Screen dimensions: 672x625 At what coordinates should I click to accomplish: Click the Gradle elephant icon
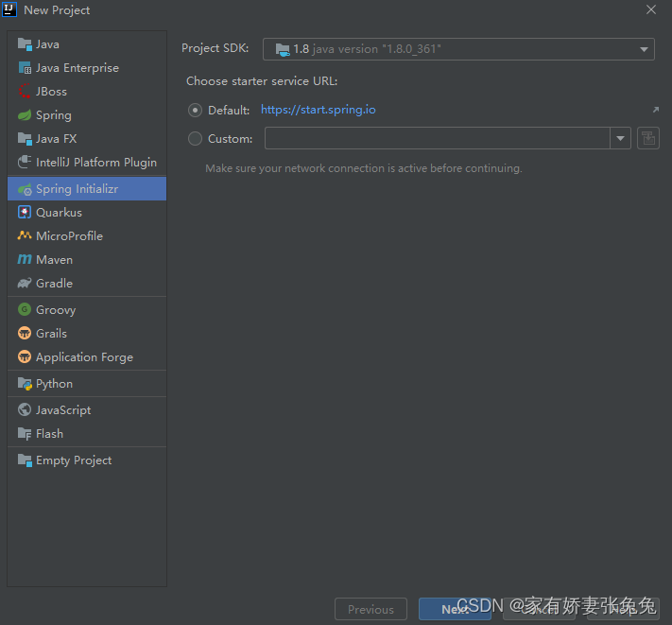(x=25, y=283)
